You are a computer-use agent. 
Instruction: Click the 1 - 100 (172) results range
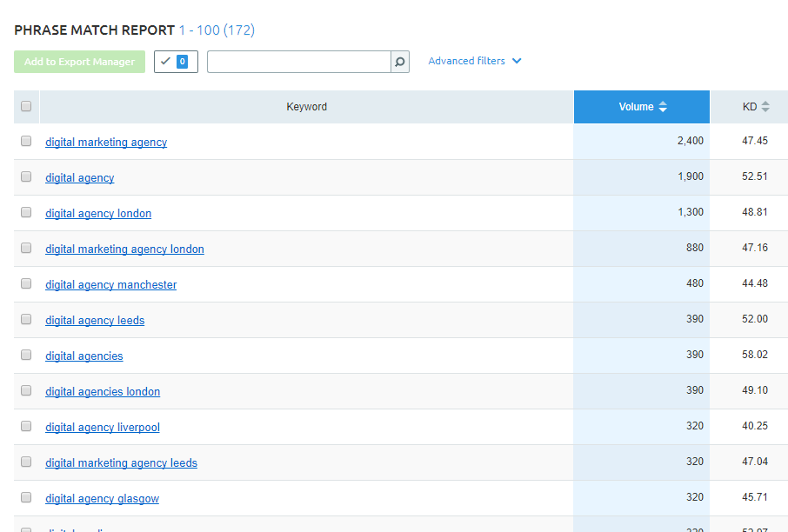pos(217,30)
